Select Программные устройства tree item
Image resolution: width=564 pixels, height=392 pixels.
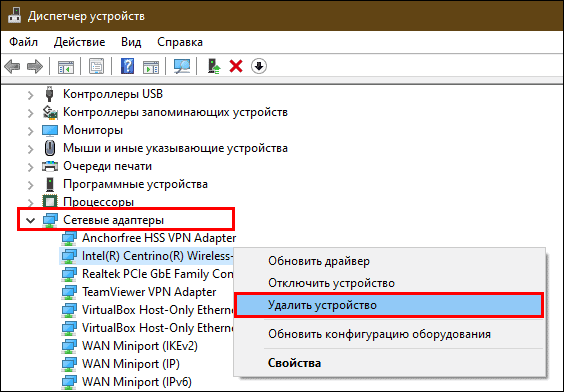click(135, 184)
